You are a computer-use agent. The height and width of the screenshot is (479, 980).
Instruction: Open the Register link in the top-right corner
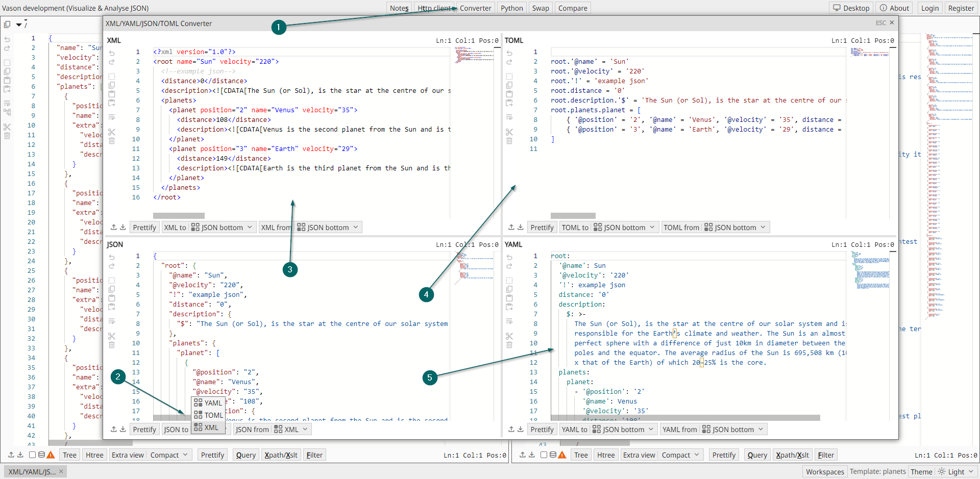(x=962, y=8)
